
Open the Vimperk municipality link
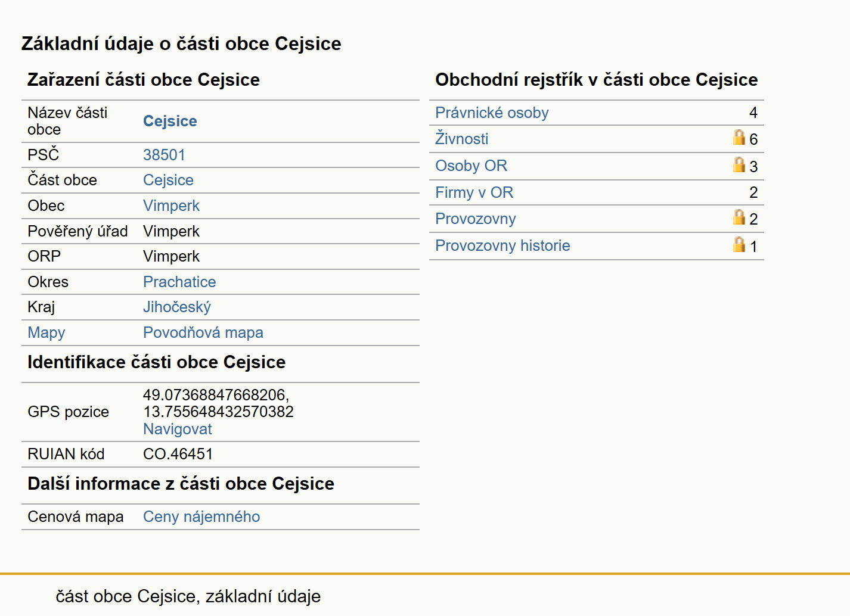(171, 206)
